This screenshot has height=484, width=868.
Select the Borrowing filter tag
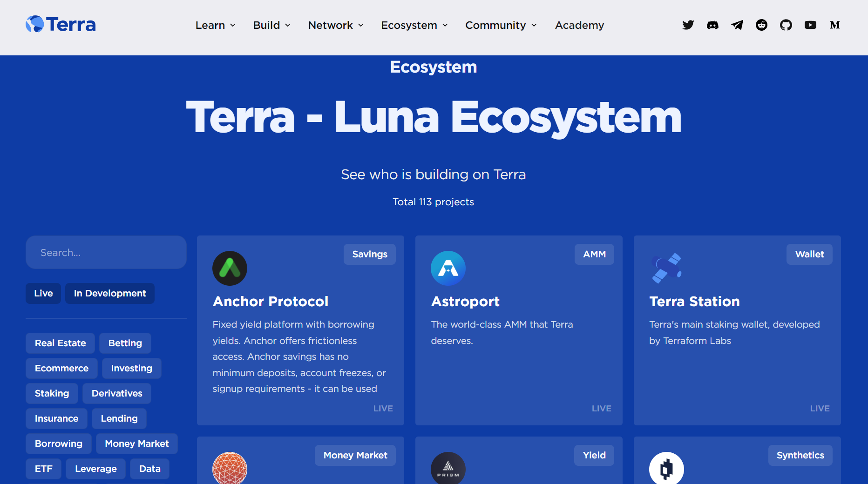59,444
